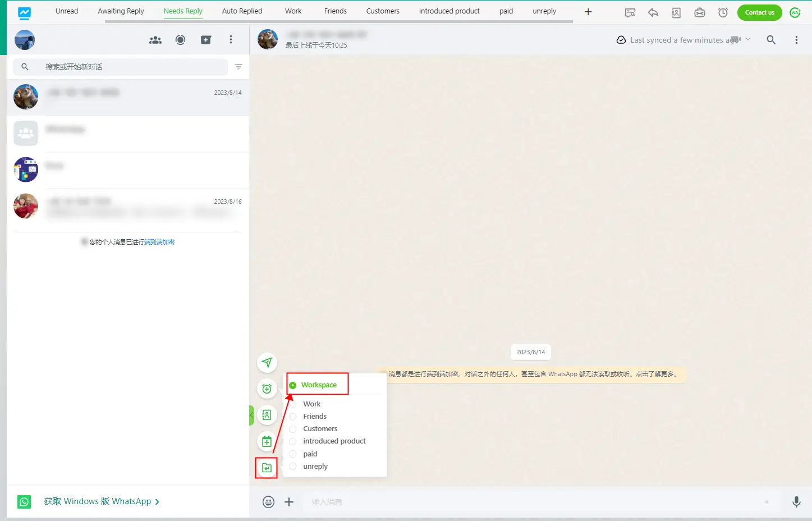
Task: Open the reminder alarm clock icon
Action: [723, 12]
